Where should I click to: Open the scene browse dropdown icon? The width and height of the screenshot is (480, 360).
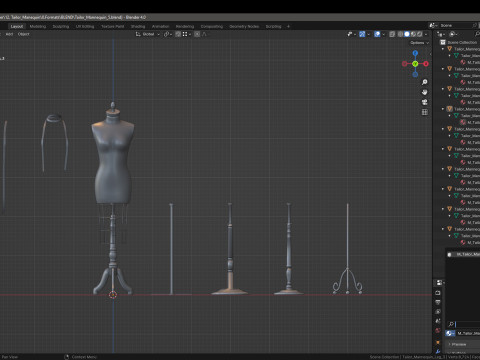[x=433, y=25]
